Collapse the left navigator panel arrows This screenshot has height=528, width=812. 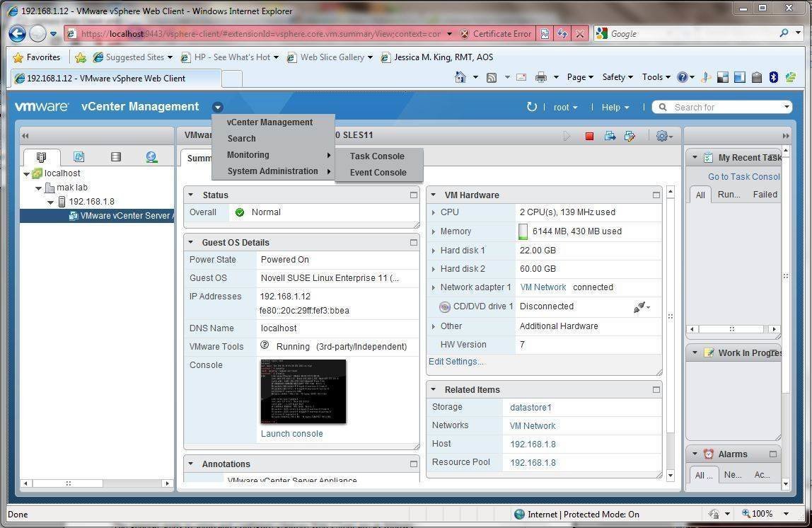tap(25, 136)
